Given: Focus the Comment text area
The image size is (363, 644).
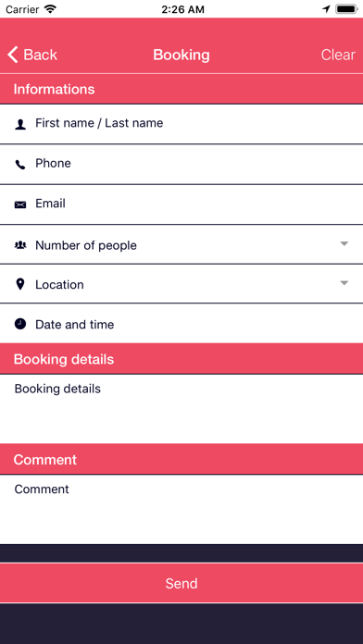Looking at the screenshot, I should point(181,509).
